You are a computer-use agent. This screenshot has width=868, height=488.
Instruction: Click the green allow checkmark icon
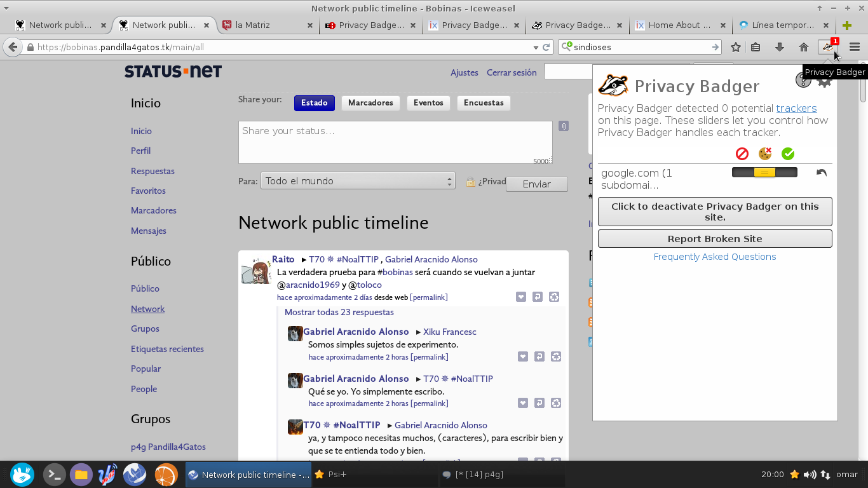(788, 154)
